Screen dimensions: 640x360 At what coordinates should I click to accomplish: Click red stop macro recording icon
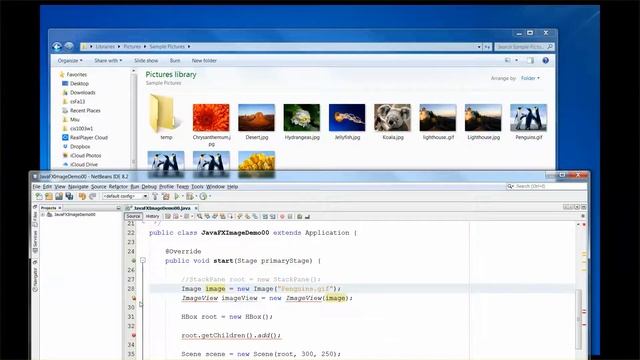pos(282,216)
